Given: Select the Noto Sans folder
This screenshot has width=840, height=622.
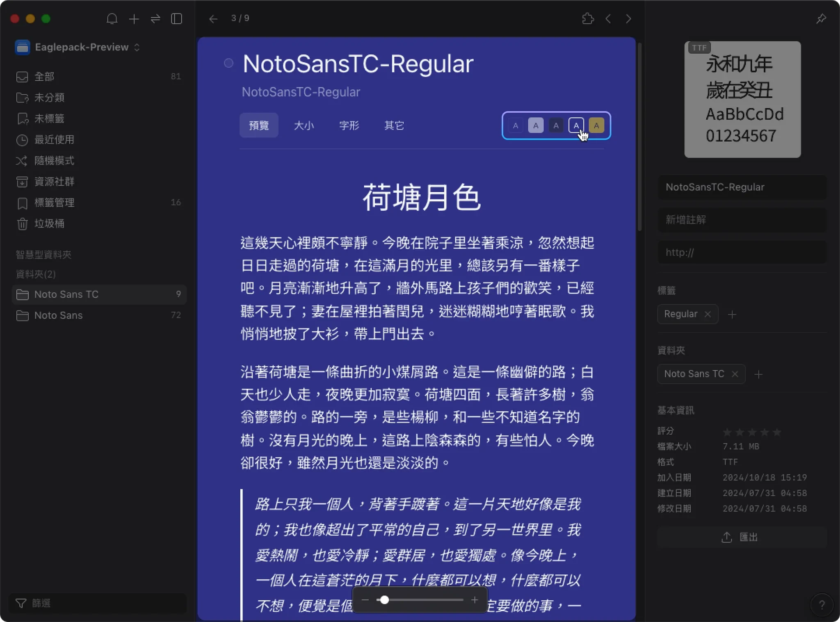Looking at the screenshot, I should tap(99, 315).
